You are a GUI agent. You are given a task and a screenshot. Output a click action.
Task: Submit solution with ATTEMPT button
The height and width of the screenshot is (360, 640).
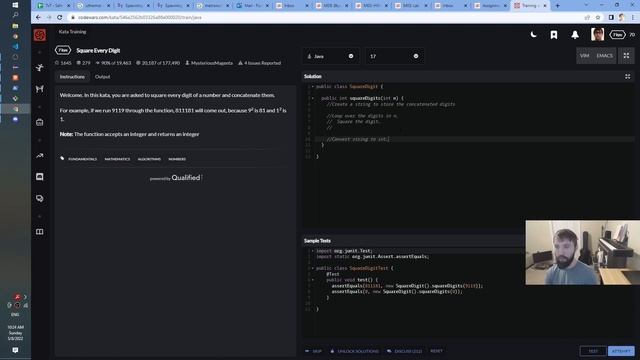pyautogui.click(x=621, y=351)
